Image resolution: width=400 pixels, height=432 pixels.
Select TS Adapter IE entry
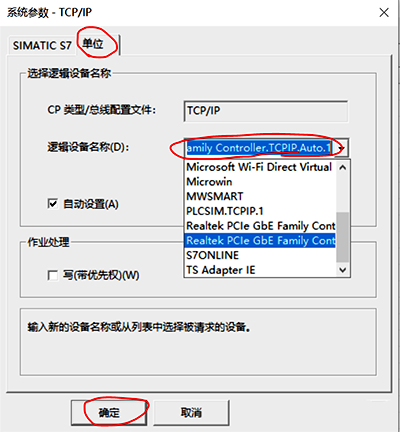[x=260, y=270]
